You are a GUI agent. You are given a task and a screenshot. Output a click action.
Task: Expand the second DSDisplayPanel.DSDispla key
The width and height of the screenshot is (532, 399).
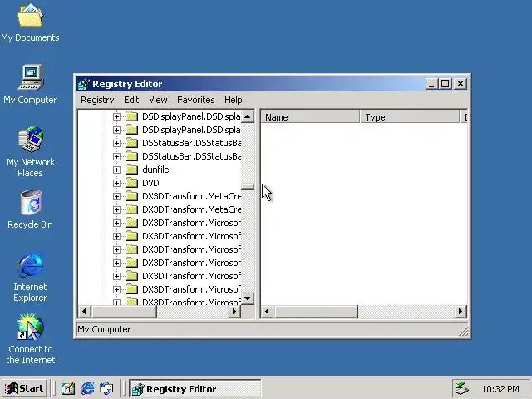pos(116,130)
